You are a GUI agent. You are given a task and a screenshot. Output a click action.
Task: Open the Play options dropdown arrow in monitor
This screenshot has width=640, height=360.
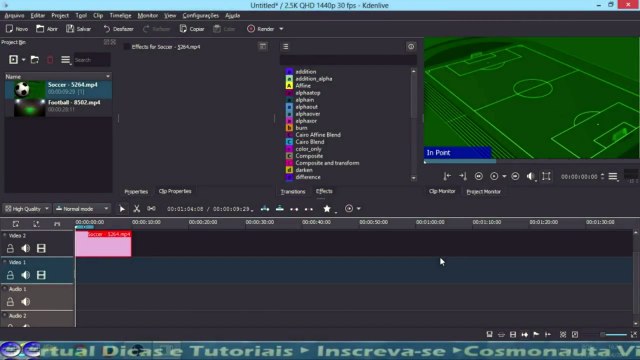(504, 177)
